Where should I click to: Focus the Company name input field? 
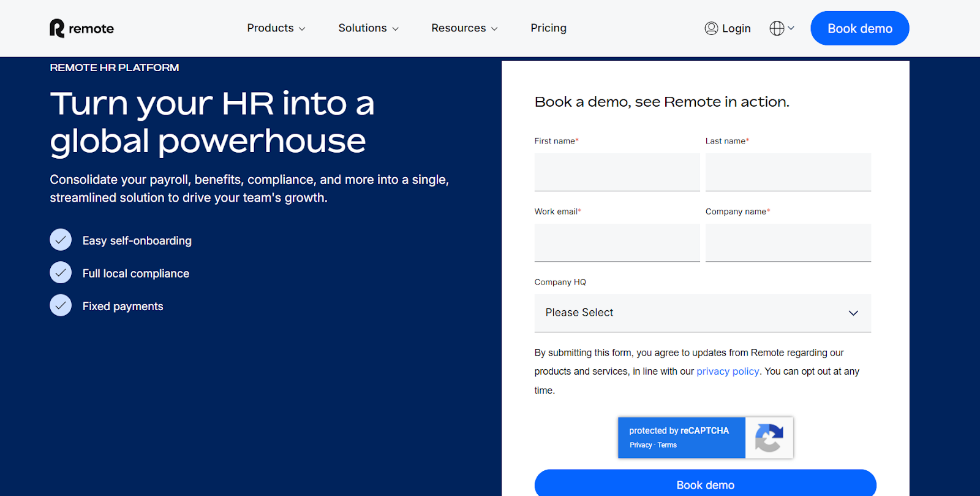tap(788, 243)
